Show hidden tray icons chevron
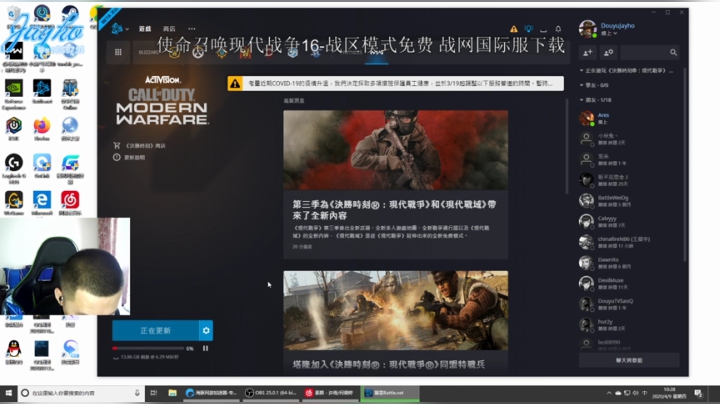The image size is (720, 404). tap(609, 393)
